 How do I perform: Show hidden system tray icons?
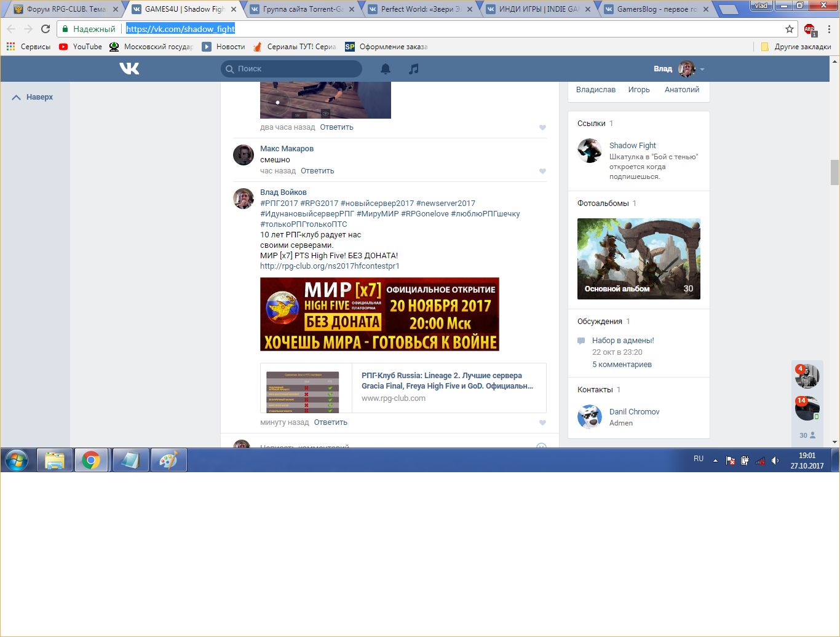pos(715,461)
